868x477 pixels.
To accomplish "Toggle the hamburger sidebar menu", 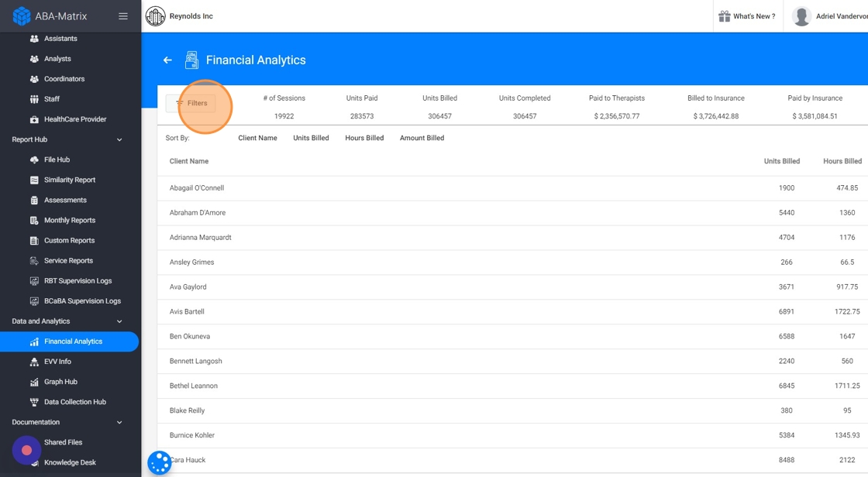I will point(123,16).
